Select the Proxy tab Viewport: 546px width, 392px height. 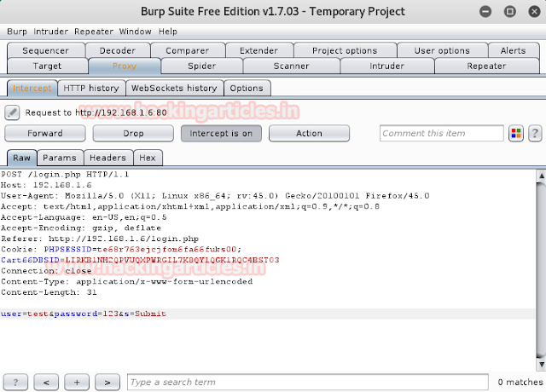[x=125, y=66]
